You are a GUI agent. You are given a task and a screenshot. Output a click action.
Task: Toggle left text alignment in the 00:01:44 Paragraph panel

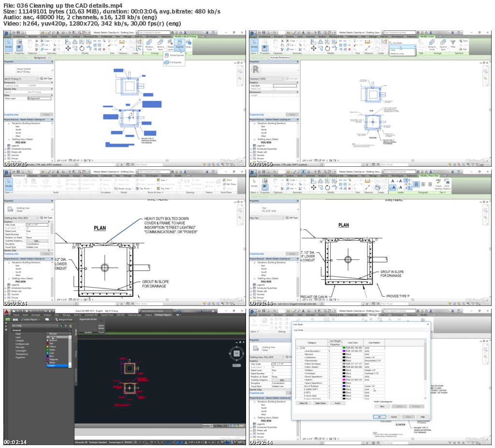pyautogui.click(x=416, y=184)
